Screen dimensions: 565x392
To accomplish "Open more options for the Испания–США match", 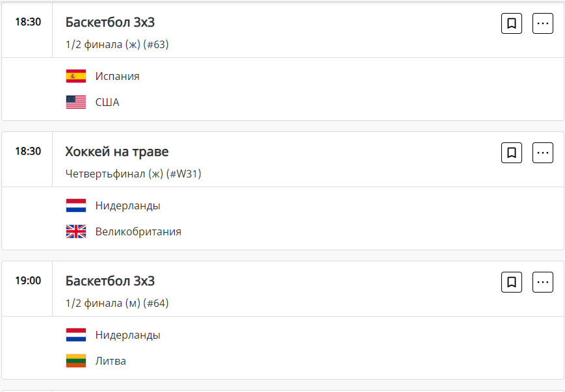I will click(543, 23).
